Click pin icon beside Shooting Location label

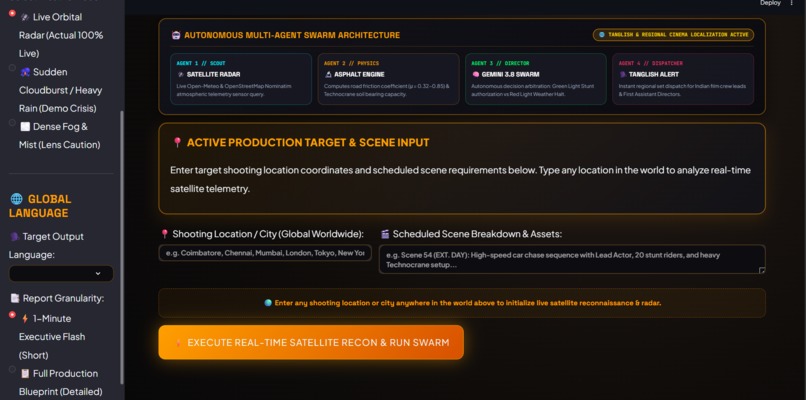coord(164,234)
